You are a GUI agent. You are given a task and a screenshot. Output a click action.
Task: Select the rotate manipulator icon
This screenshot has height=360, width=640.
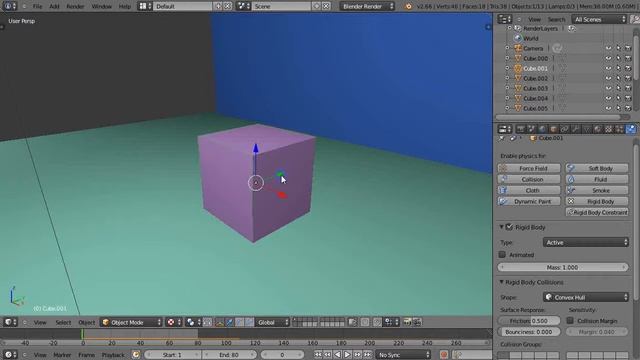click(240, 322)
